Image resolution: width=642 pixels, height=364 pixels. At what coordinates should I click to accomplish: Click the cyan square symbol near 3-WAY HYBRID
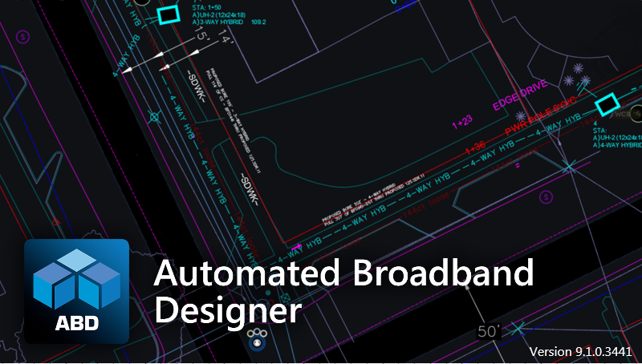[168, 14]
